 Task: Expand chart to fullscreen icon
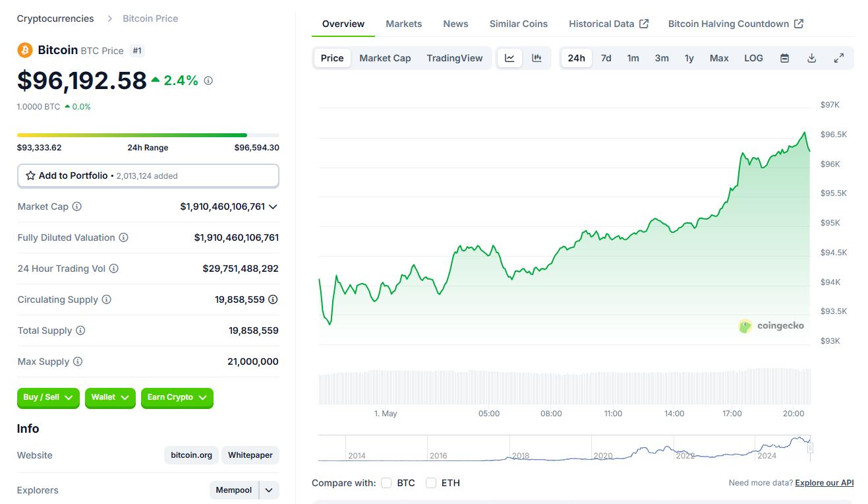pos(839,58)
